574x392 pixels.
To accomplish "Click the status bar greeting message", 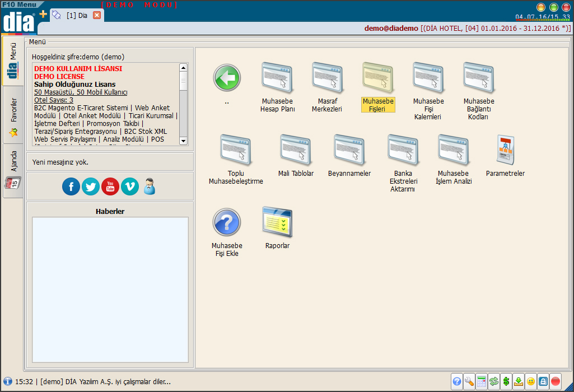I will point(93,382).
